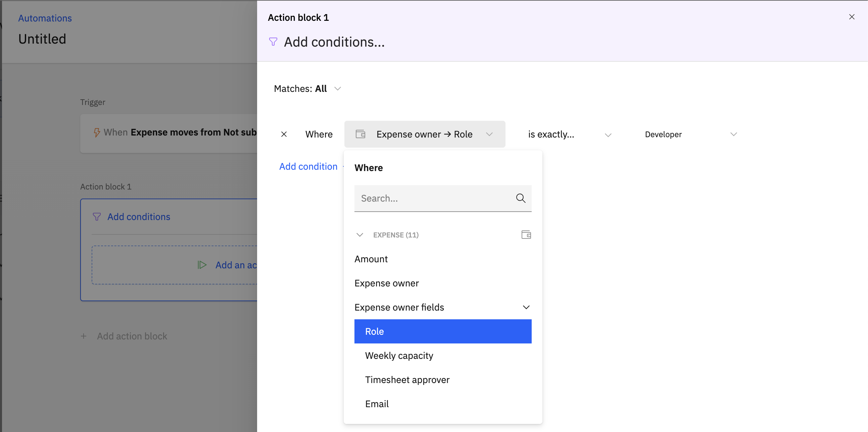Choose Timesheet approver from list
The height and width of the screenshot is (432, 868).
(407, 379)
